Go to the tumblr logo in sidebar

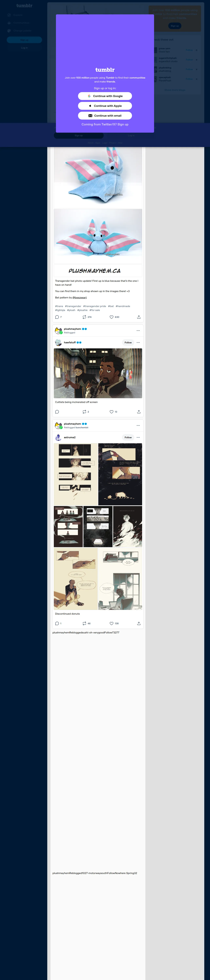(x=24, y=6)
